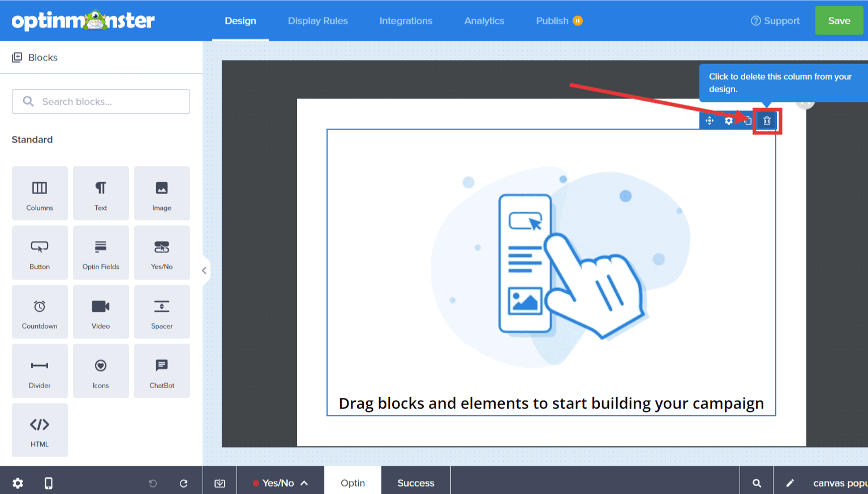Click the redo arrow in the bottom bar
Screen dimensions: 868x494
point(183,483)
